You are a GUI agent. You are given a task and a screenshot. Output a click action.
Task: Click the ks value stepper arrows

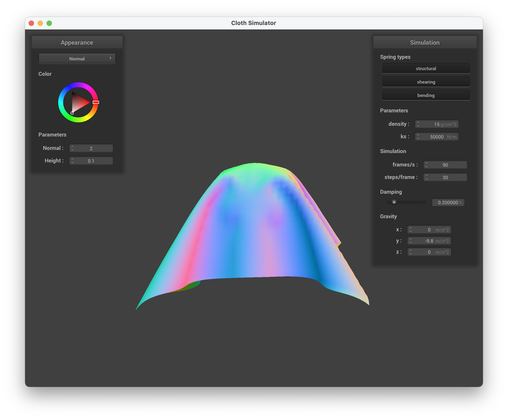pos(418,136)
